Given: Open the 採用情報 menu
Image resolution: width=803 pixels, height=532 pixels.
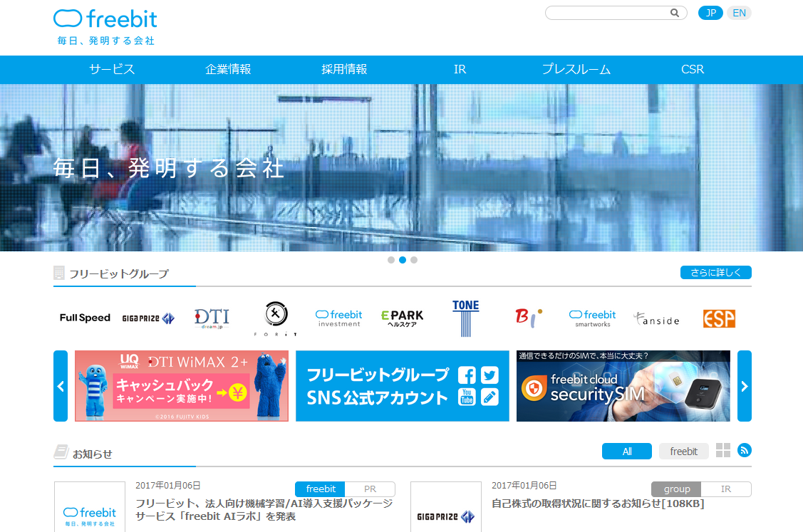Looking at the screenshot, I should 344,69.
